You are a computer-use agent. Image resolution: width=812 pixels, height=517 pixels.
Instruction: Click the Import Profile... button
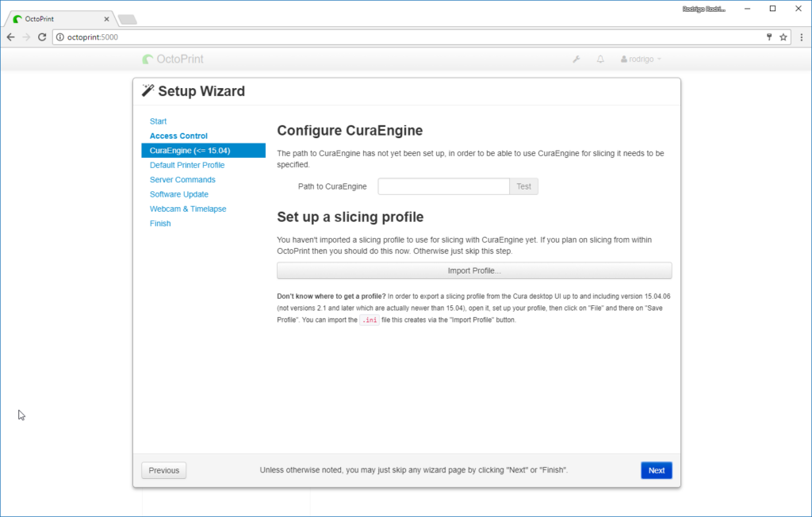[474, 270]
